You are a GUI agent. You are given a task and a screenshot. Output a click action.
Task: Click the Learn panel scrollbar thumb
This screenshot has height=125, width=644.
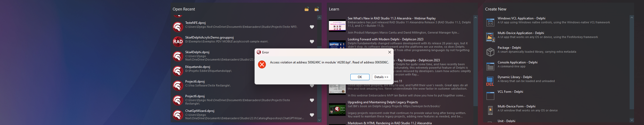coord(475,63)
